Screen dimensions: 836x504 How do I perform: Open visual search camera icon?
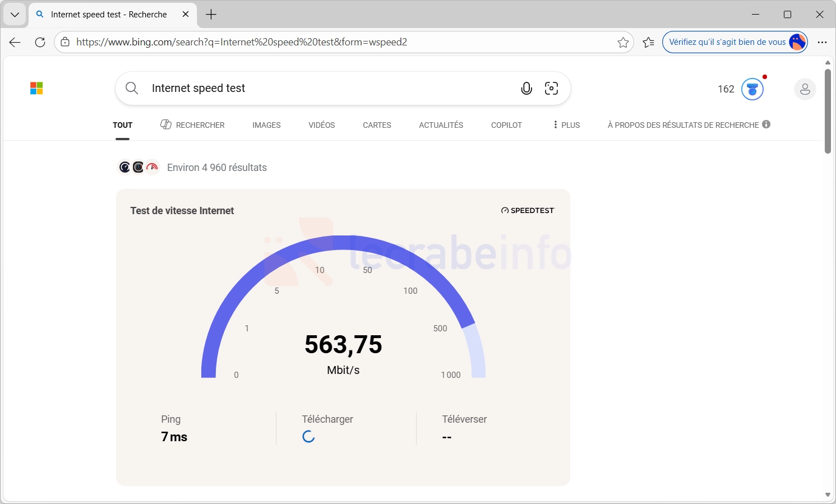tap(551, 89)
